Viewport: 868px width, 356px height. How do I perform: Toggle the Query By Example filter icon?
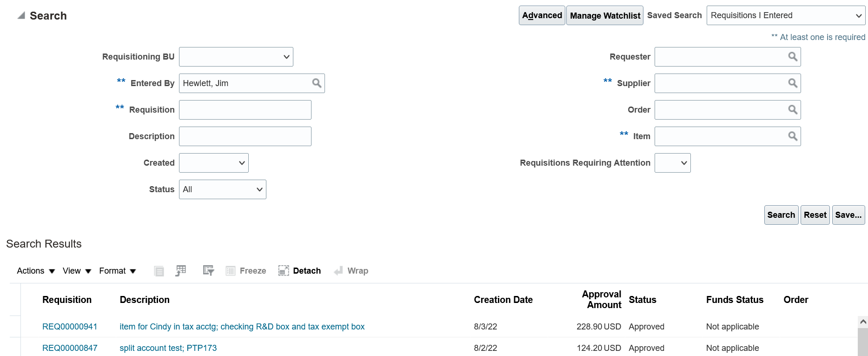tap(208, 270)
